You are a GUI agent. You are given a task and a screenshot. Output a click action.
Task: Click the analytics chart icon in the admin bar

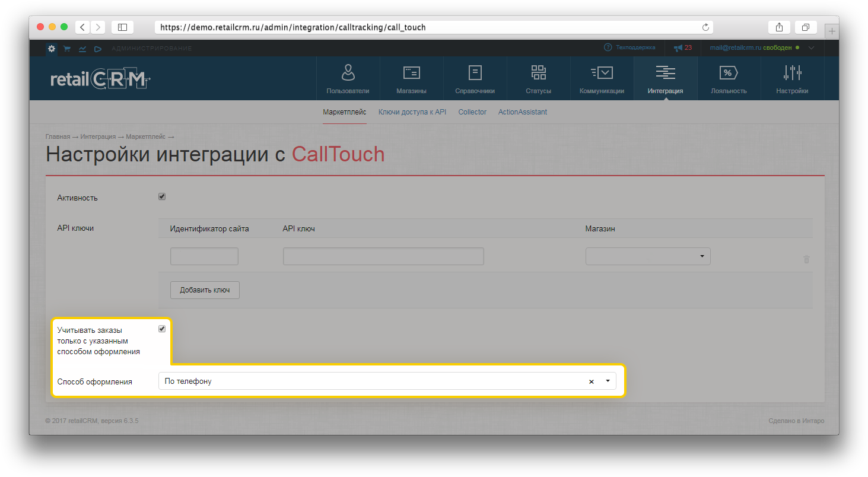(82, 48)
